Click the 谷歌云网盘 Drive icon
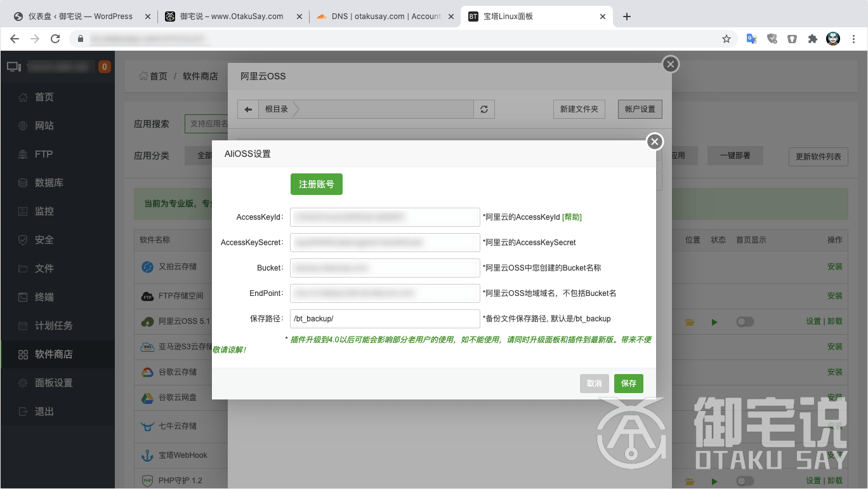The height and width of the screenshot is (489, 868). pyautogui.click(x=147, y=398)
